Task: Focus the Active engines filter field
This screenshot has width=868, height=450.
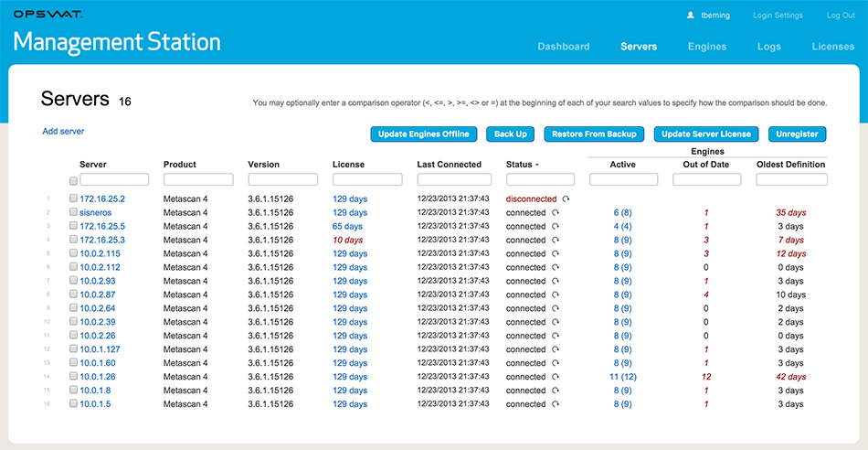Action: tap(624, 179)
